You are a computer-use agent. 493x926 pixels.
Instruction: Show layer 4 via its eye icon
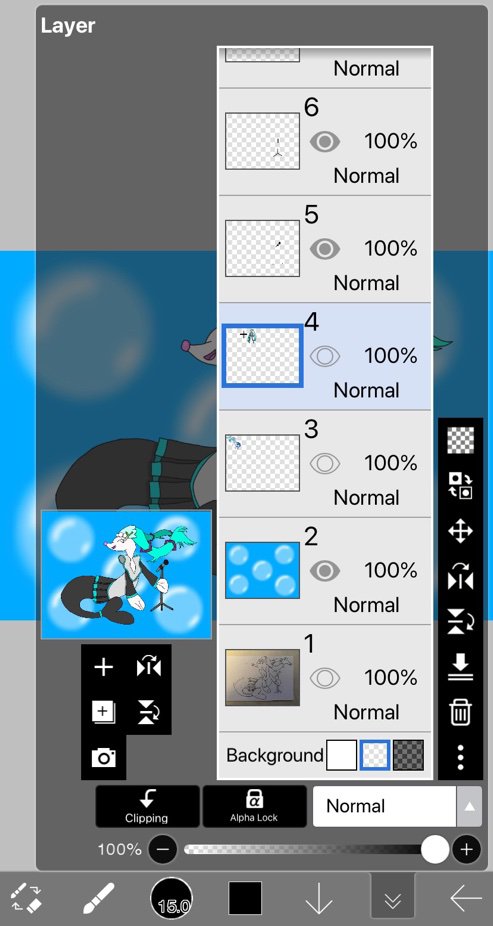pos(325,356)
